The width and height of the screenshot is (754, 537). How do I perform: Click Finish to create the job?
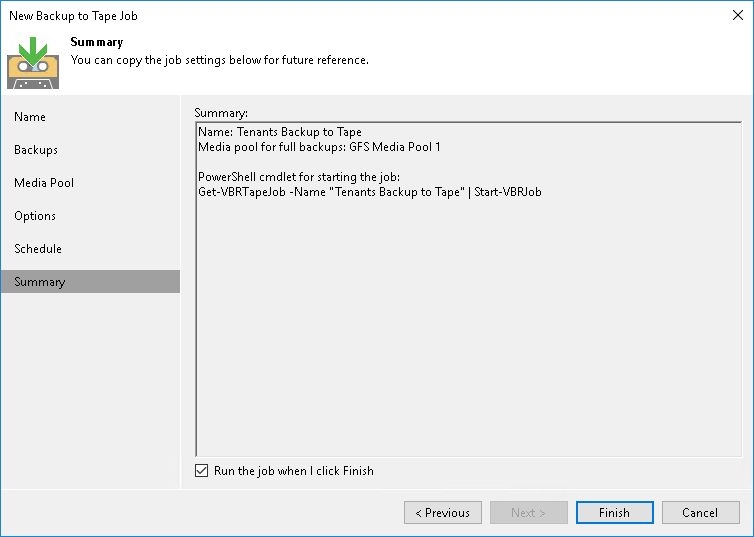615,512
